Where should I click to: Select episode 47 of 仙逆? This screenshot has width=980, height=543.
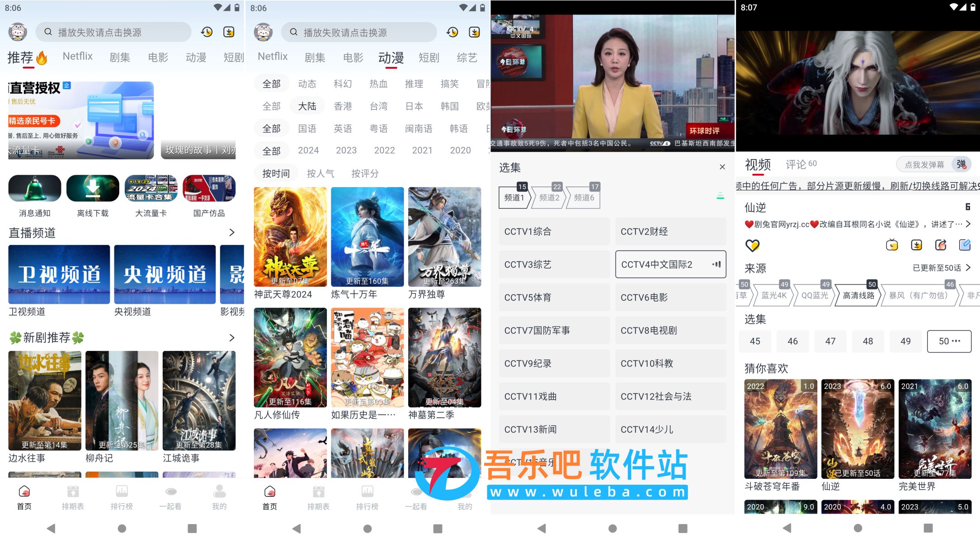830,341
